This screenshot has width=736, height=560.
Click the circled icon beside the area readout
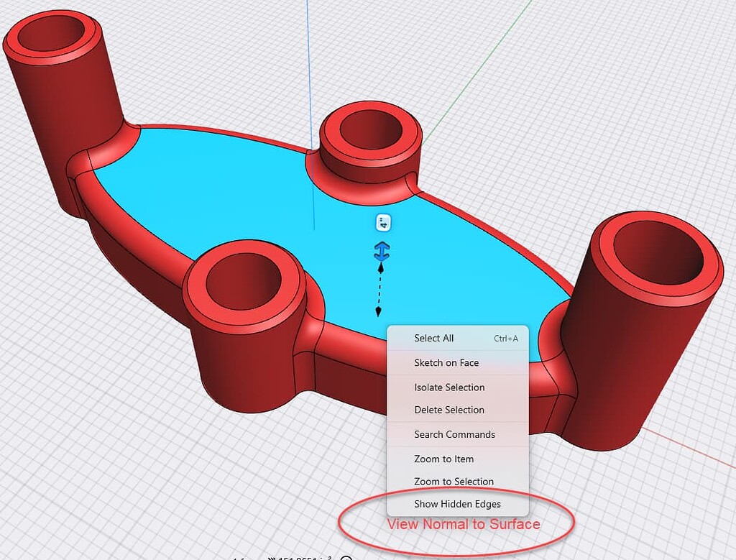(348, 556)
